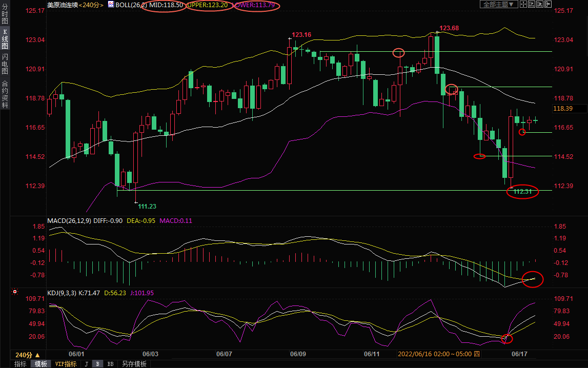
Task: Open the 合约资料 side tab
Action: pyautogui.click(x=5, y=94)
